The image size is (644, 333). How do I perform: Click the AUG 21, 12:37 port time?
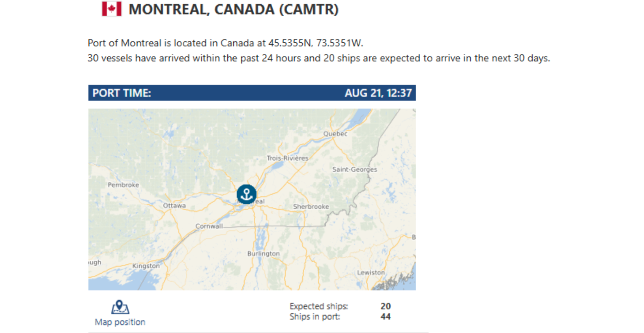[x=378, y=93]
